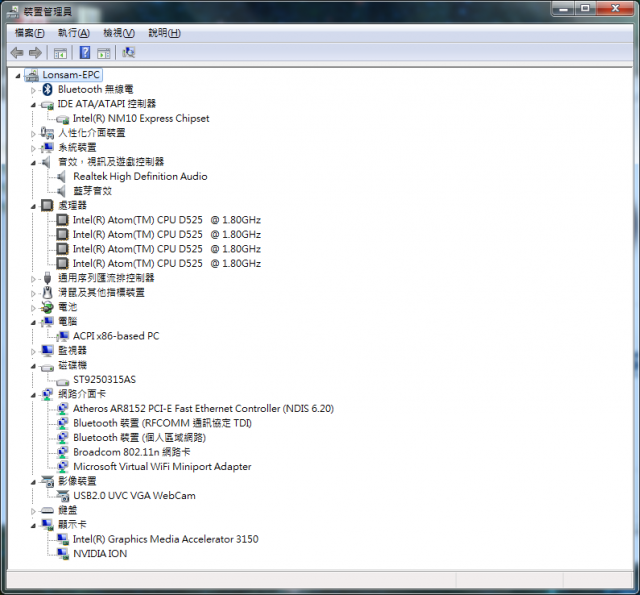Screen dimensions: 640x595
Task: Open the blue Help question-mark icon
Action: pos(85,53)
